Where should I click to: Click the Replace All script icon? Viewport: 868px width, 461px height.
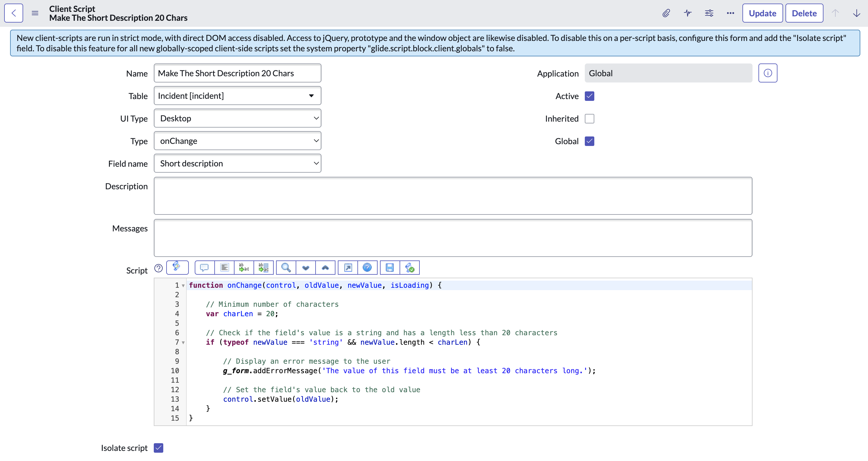(264, 268)
